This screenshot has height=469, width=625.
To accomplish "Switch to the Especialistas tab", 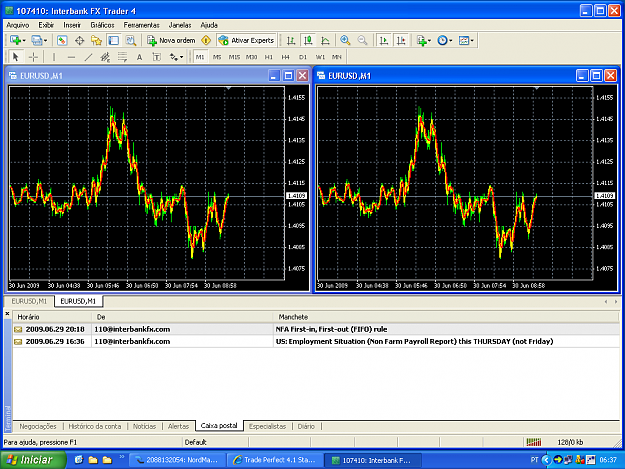I will (267, 426).
